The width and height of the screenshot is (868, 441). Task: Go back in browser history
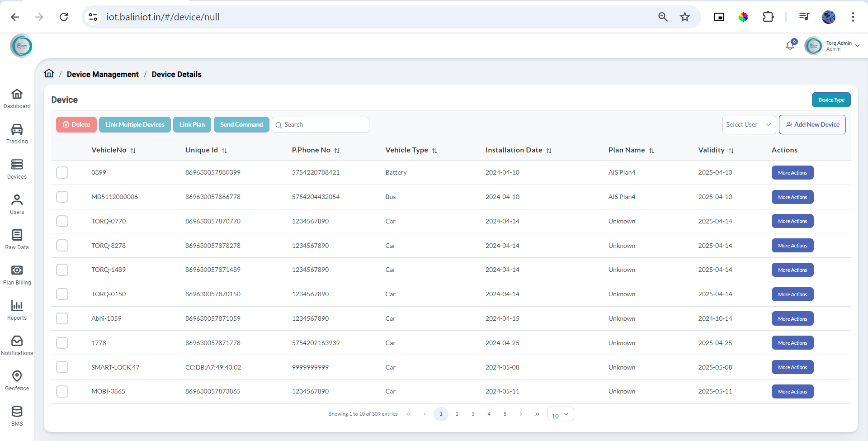pyautogui.click(x=15, y=17)
